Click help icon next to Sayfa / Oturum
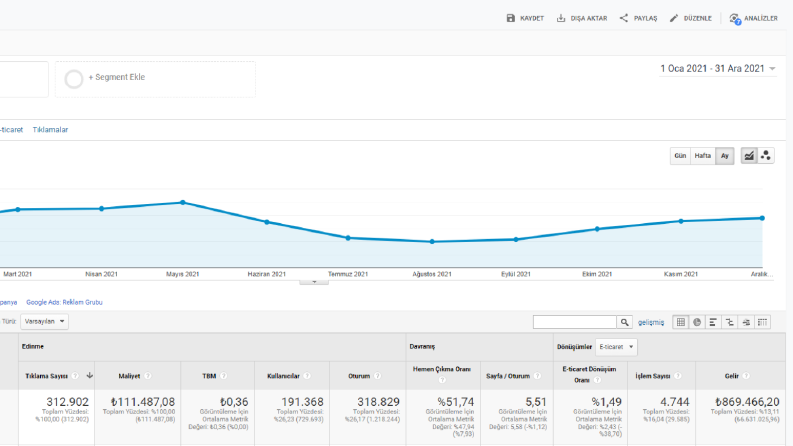Screen dimensions: 793x446 pyautogui.click(x=537, y=376)
